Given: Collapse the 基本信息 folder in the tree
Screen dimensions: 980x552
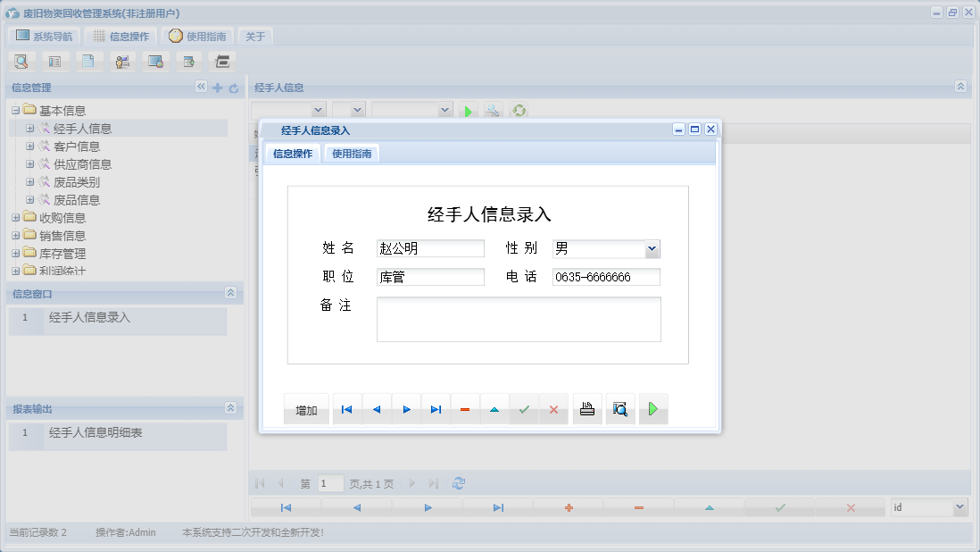Looking at the screenshot, I should [x=14, y=110].
